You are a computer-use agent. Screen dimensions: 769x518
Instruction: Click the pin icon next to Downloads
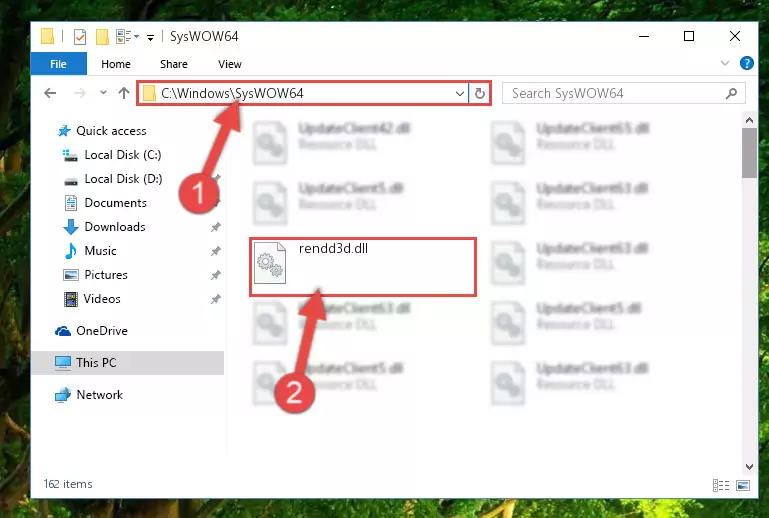tap(215, 227)
